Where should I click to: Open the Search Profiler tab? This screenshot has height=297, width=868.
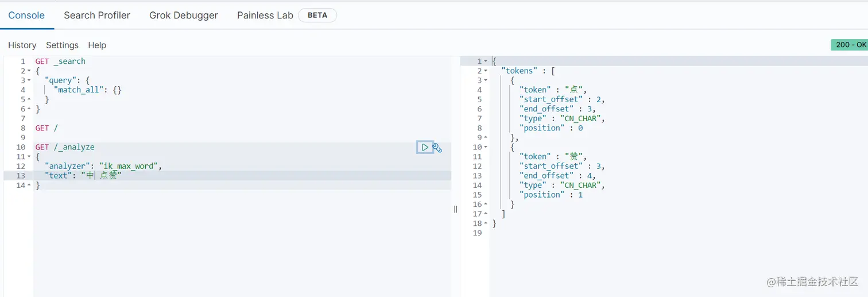coord(97,16)
